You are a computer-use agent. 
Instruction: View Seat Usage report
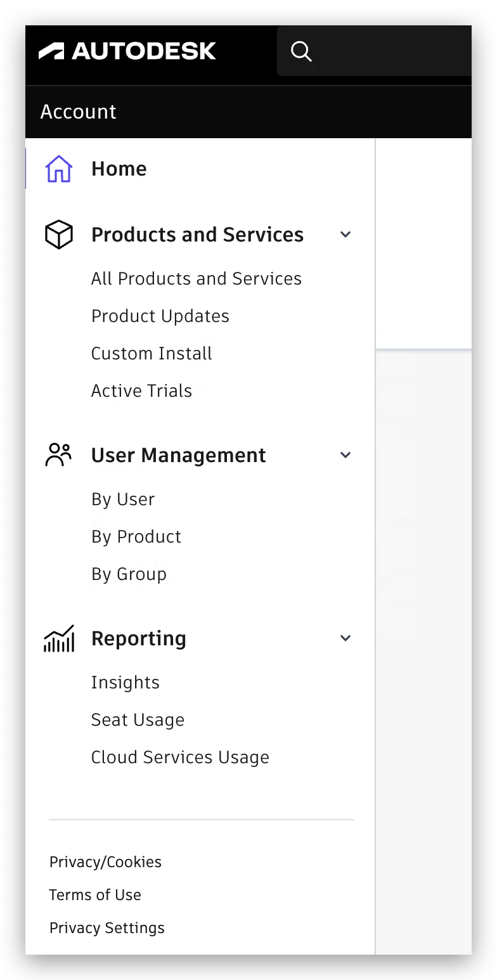point(138,720)
